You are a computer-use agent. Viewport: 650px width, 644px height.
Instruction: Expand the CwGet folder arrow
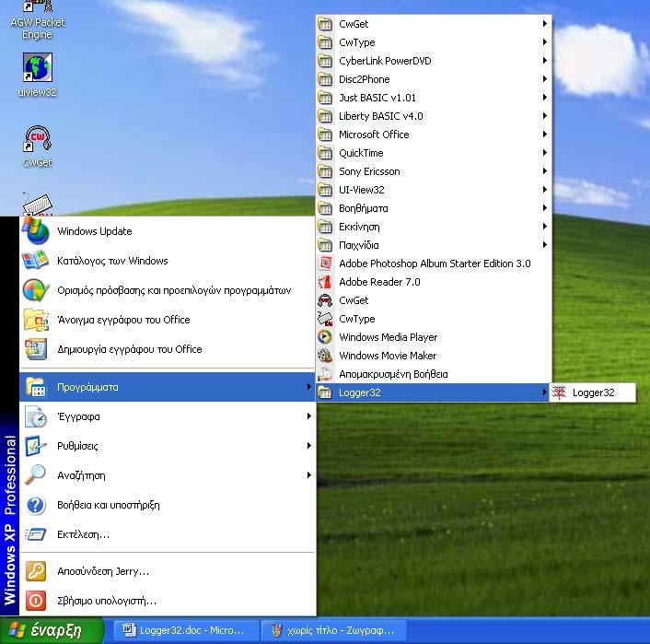click(545, 24)
